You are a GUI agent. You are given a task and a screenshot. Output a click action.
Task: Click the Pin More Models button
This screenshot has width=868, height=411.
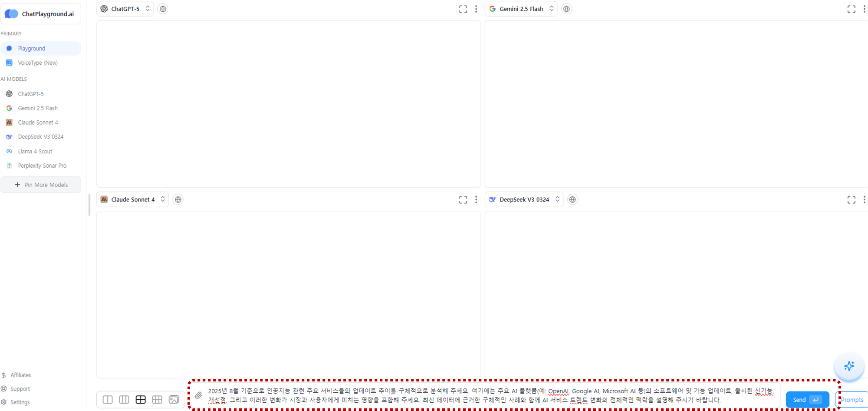[x=41, y=185]
